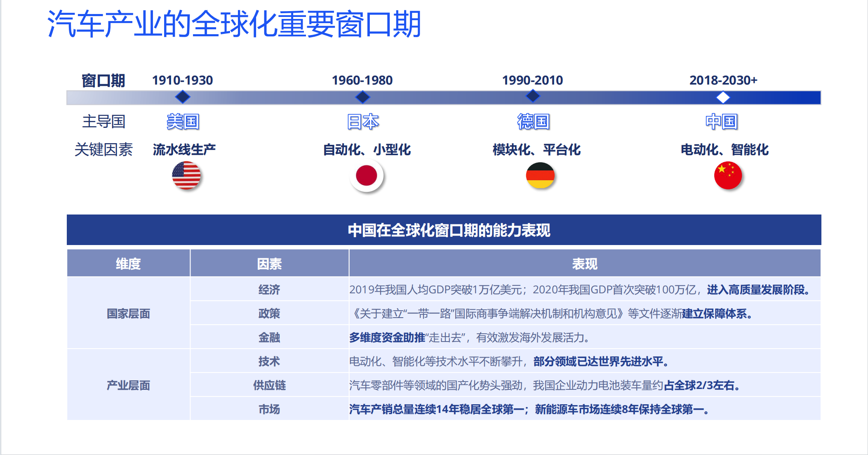
Task: Select the white 2018-2030+ diamond marker
Action: (723, 97)
